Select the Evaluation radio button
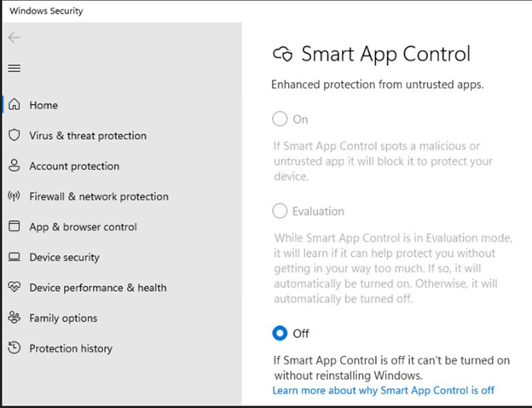Screen dimensions: 532x408 coord(280,211)
